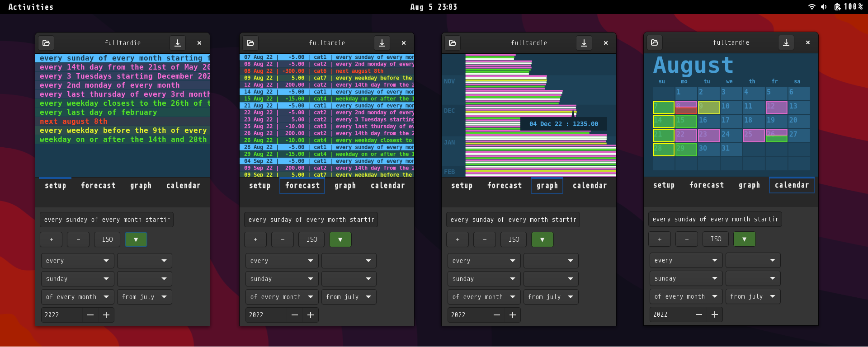868x347 pixels.
Task: Select rule 'every 2nd monday of every month'
Action: pyautogui.click(x=123, y=85)
